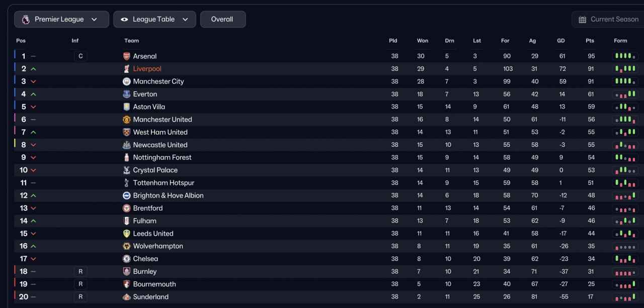The image size is (644, 308).
Task: Click the Manchester City club badge
Action: pyautogui.click(x=127, y=81)
